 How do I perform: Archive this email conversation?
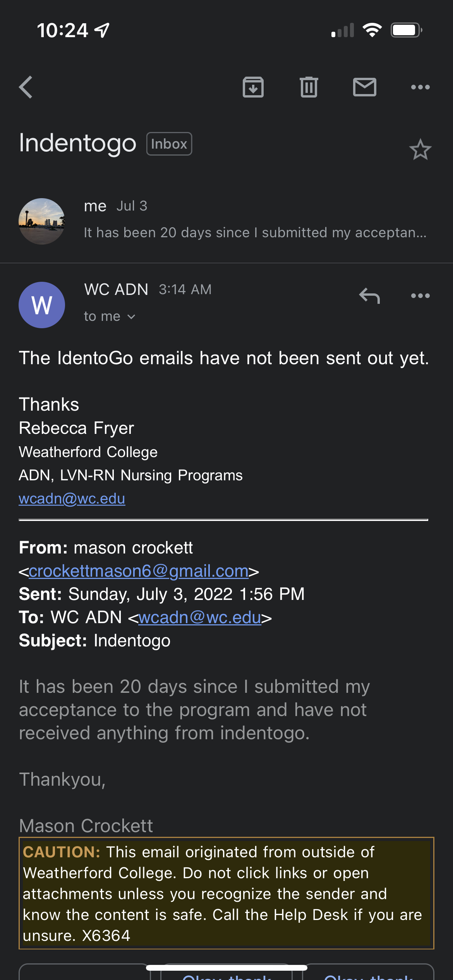coord(253,87)
